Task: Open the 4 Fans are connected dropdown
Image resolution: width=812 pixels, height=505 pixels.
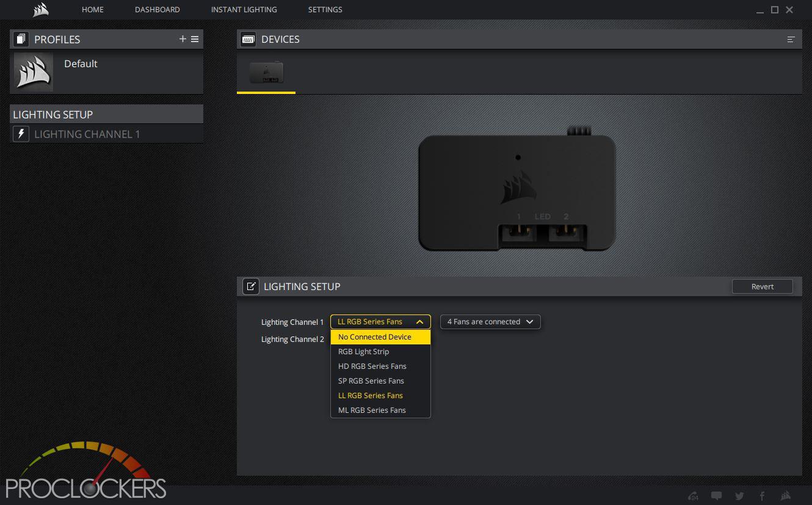Action: (490, 322)
